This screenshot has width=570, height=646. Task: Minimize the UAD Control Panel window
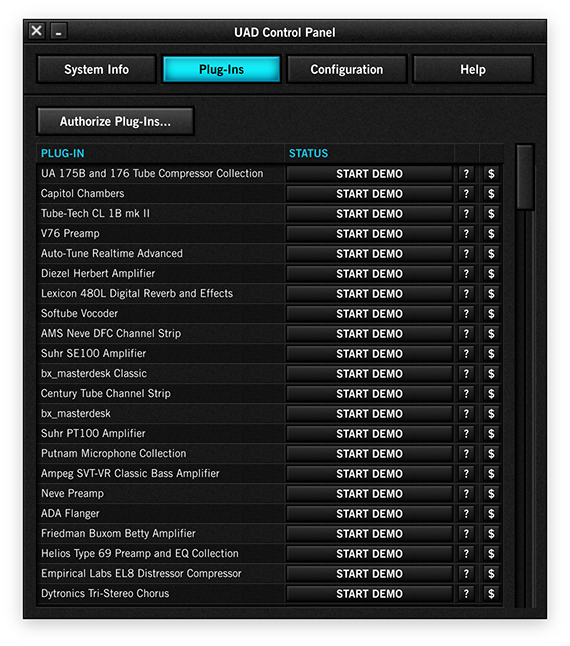(x=59, y=31)
